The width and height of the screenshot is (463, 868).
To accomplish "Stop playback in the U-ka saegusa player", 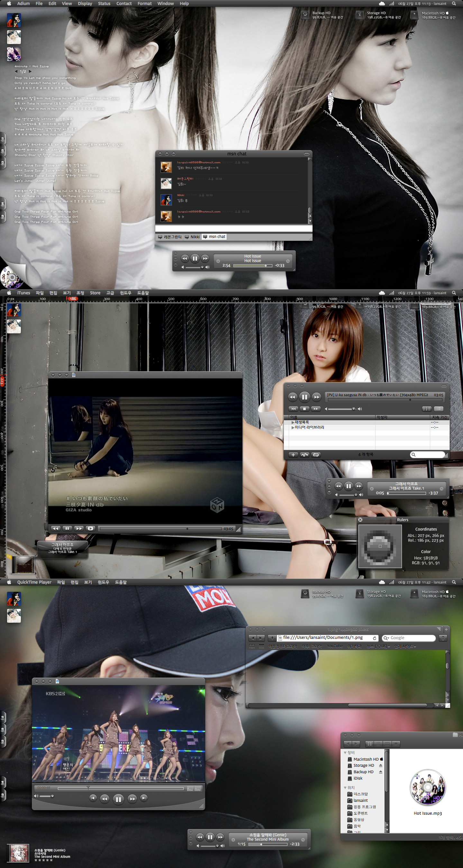I will 304,409.
